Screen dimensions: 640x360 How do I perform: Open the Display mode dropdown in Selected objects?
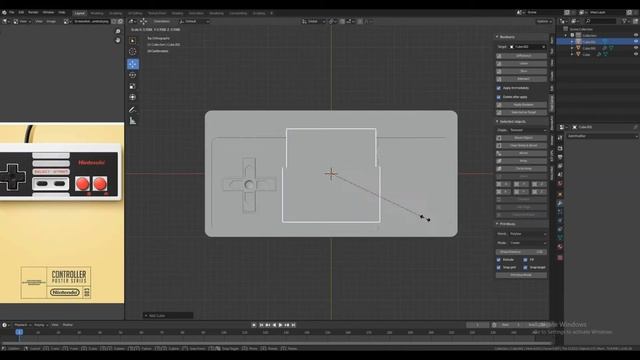pyautogui.click(x=527, y=130)
